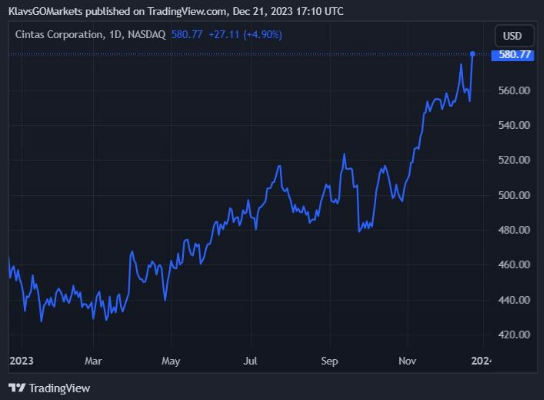Click the 440.00 price axis label
544x400 pixels.
click(514, 300)
